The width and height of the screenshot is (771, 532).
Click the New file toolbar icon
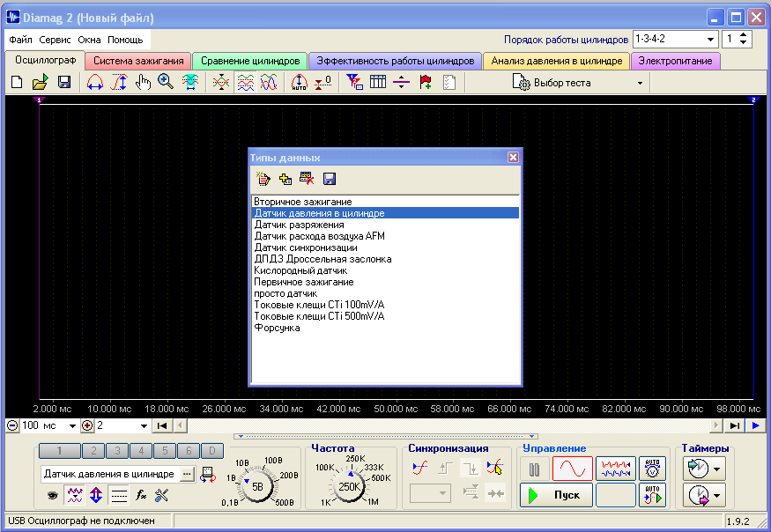click(x=17, y=82)
